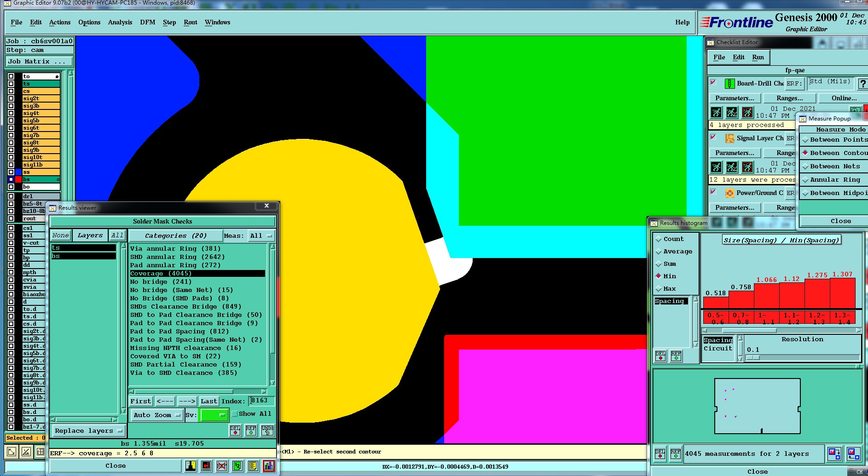The image size is (868, 476).
Task: Open Actions menu
Action: [60, 22]
